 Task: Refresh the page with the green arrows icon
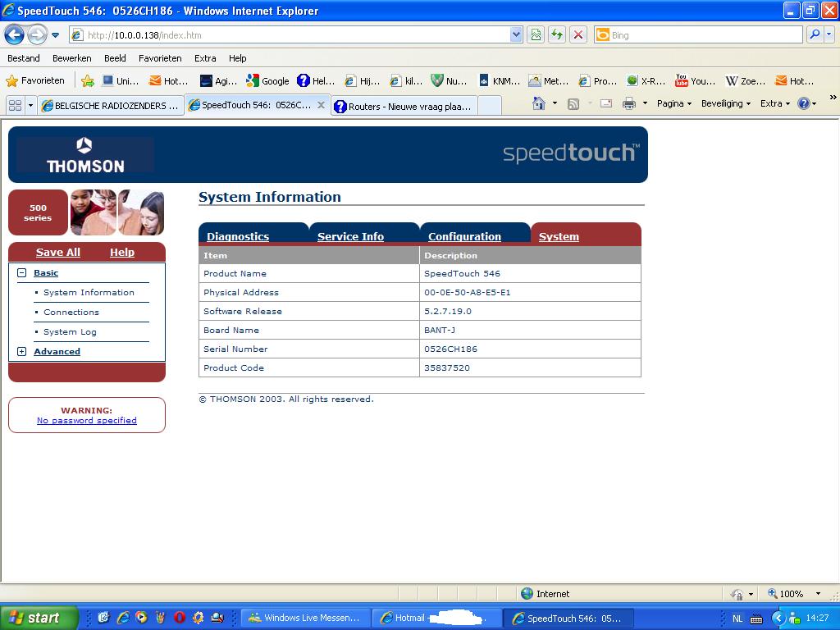557,35
